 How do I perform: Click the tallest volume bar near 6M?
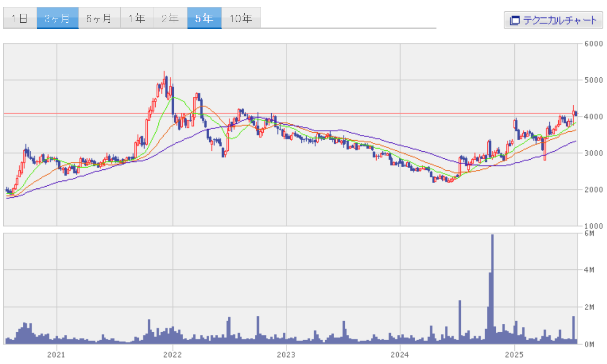pos(493,289)
